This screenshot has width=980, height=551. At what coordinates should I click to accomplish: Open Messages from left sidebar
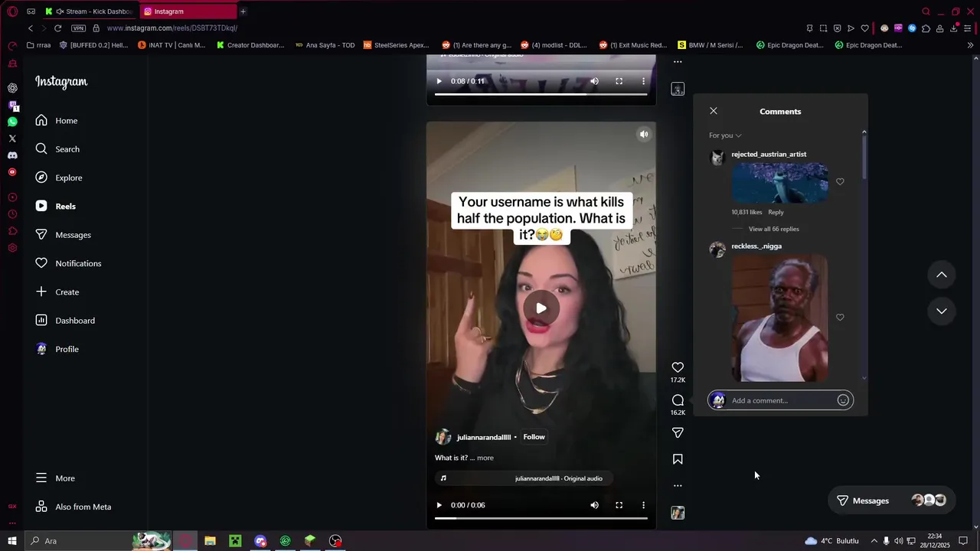63,235
